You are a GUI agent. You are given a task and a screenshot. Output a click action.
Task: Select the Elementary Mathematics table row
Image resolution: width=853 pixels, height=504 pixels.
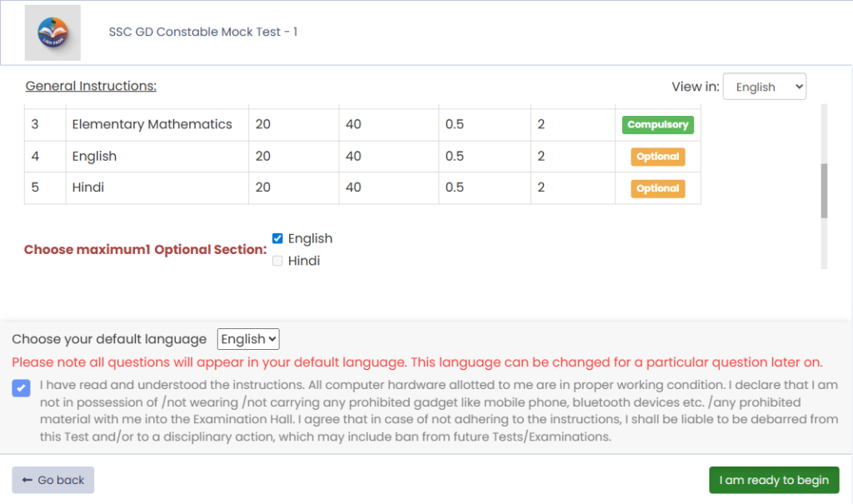pos(152,125)
